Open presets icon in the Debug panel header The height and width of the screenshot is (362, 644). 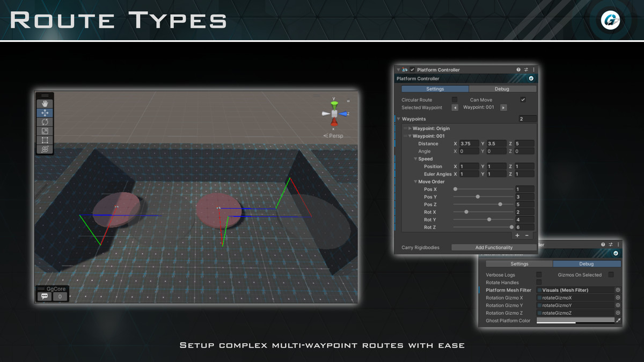point(611,245)
